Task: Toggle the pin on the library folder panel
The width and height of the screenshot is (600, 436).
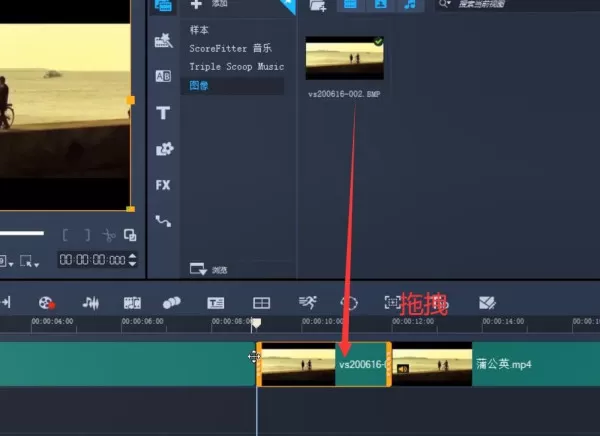Action: click(x=288, y=5)
